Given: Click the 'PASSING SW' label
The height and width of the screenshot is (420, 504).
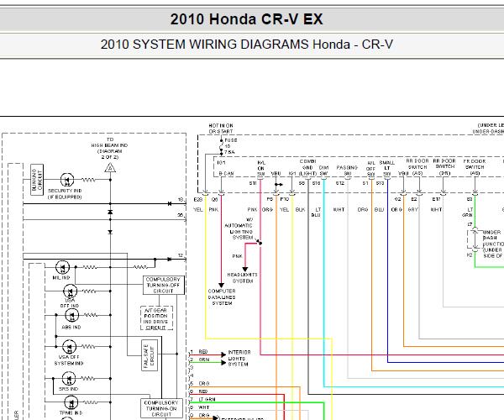Looking at the screenshot, I should click(347, 171).
